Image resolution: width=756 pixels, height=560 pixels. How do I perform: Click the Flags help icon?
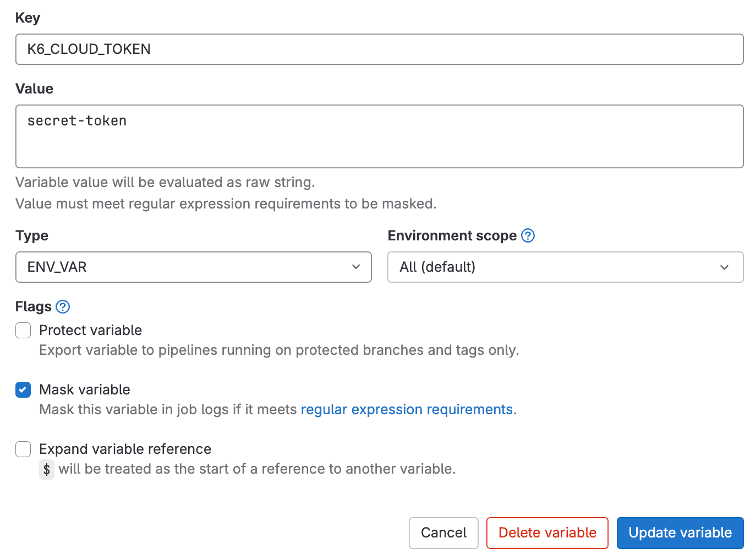click(63, 307)
